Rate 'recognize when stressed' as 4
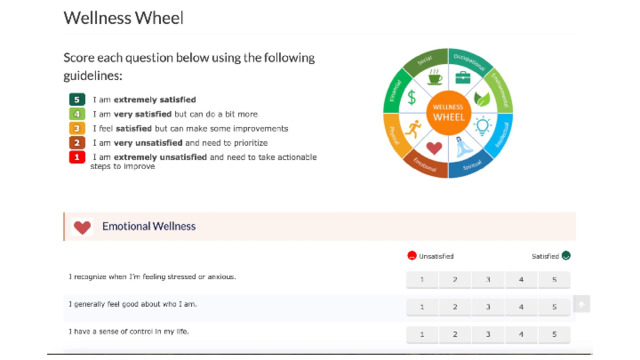The image size is (640, 360). click(x=521, y=280)
